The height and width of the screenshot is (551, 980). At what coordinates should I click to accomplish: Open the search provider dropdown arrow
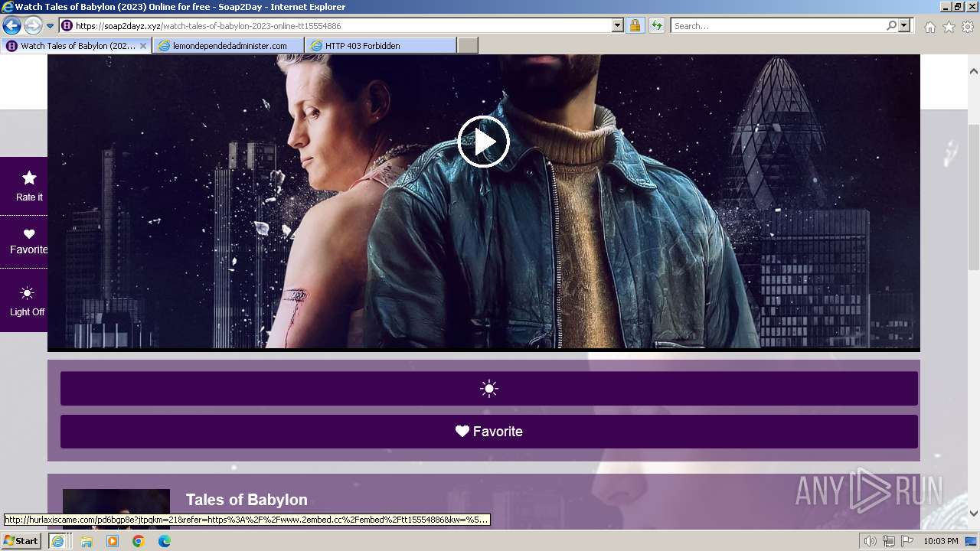click(904, 26)
